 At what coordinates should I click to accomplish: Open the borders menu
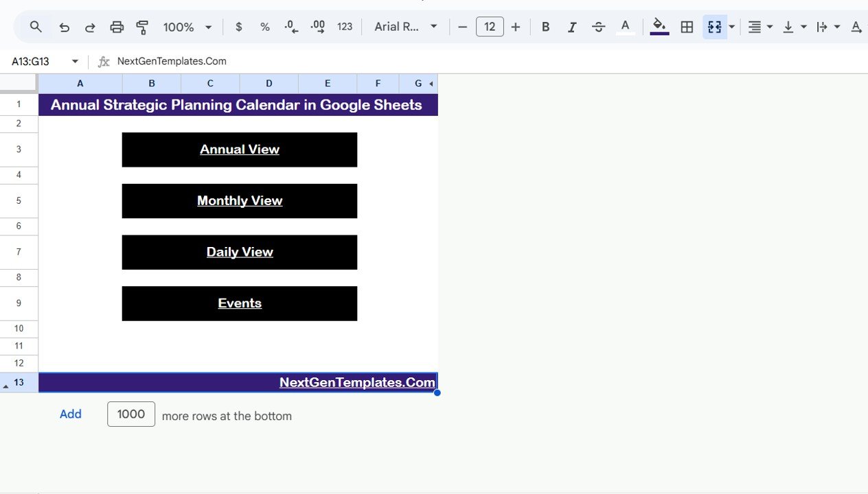coord(686,27)
